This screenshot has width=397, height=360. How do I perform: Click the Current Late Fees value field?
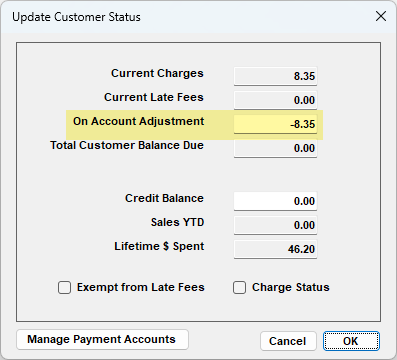click(275, 100)
